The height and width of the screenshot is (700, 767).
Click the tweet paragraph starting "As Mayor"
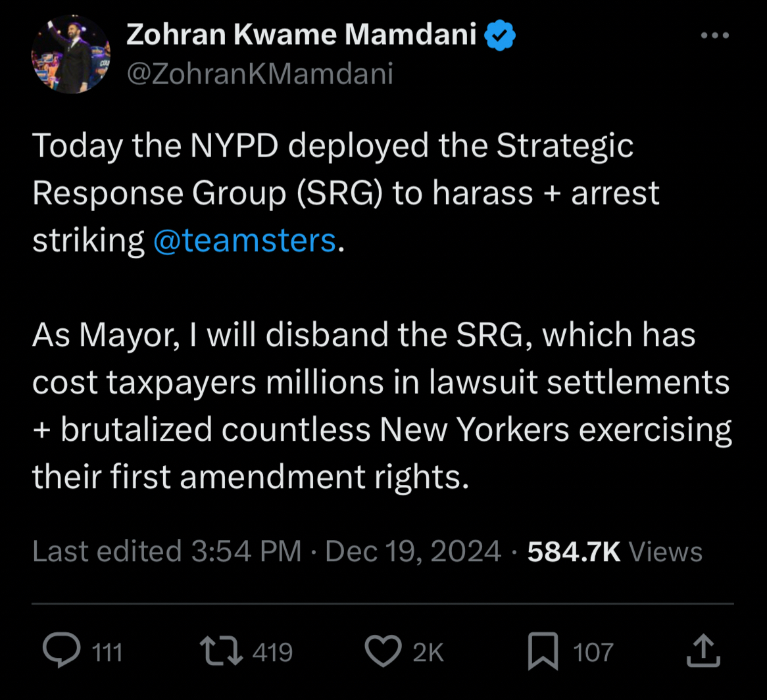382,405
